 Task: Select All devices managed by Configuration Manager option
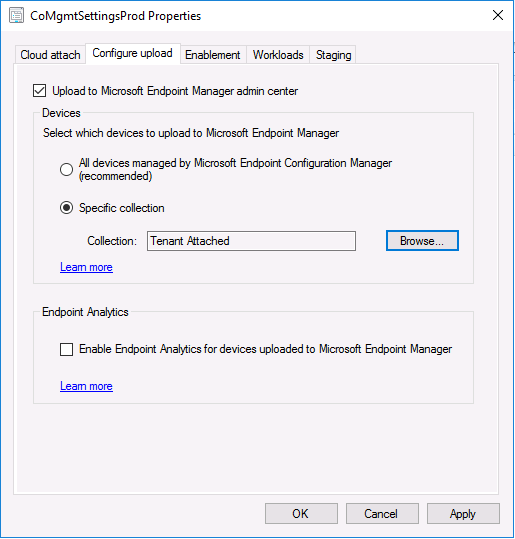point(66,169)
